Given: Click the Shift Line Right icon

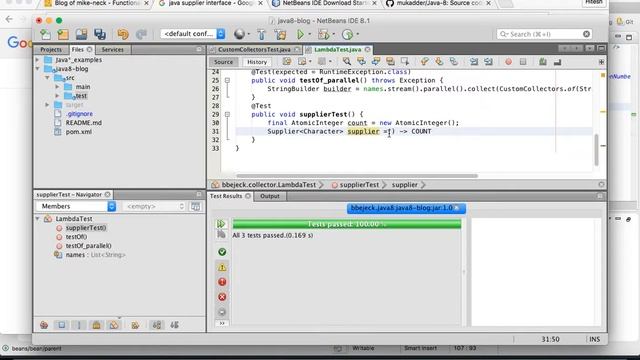Looking at the screenshot, I should tap(488, 62).
